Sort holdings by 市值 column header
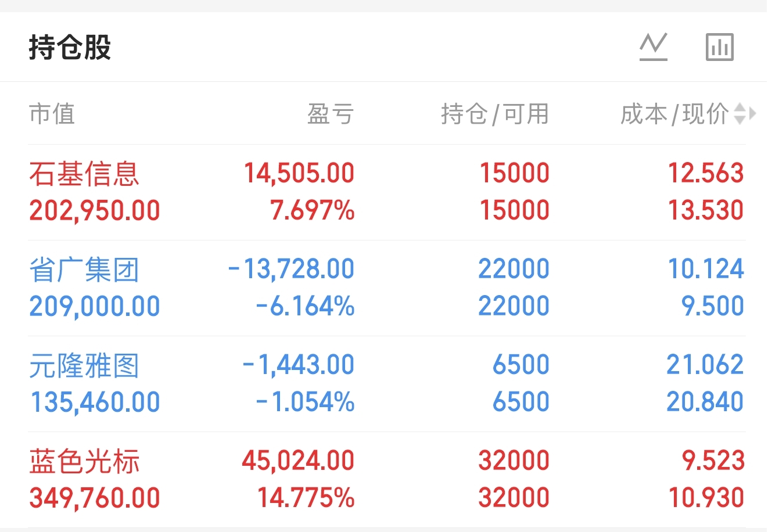Viewport: 768px width, 532px height. [52, 114]
